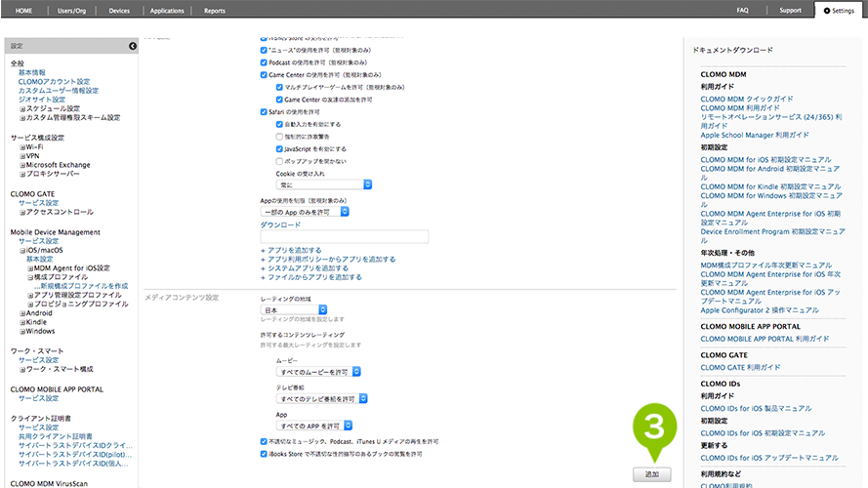868x488 pixels.
Task: Open the Reports tab
Action: pyautogui.click(x=214, y=11)
